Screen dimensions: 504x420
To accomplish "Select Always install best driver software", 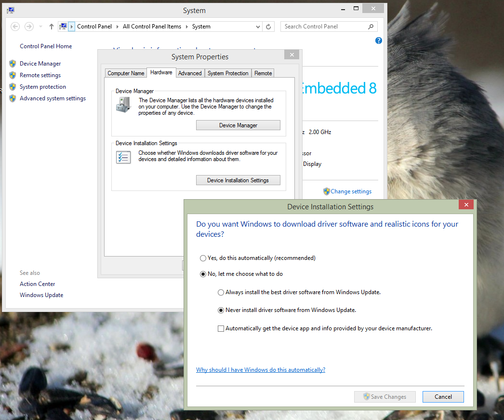I will (221, 292).
